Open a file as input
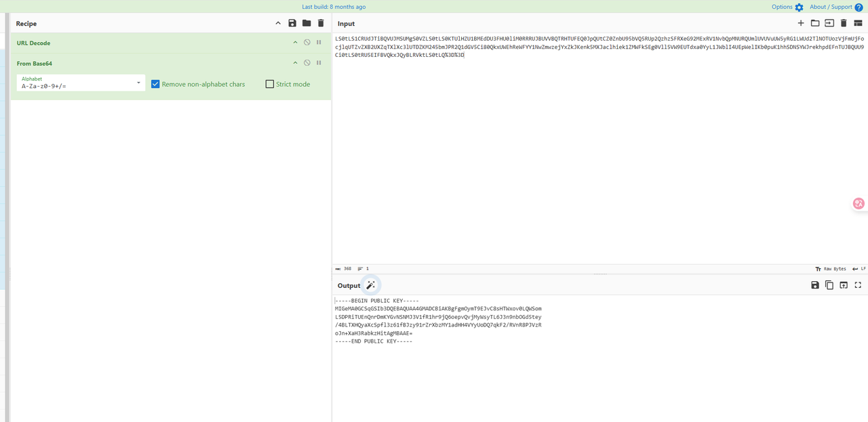The width and height of the screenshot is (868, 422). click(x=829, y=24)
